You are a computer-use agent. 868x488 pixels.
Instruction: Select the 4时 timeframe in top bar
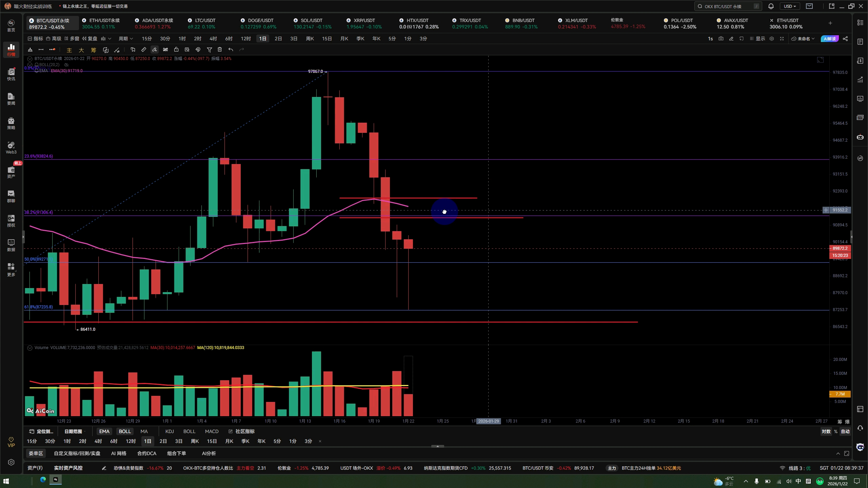[213, 39]
